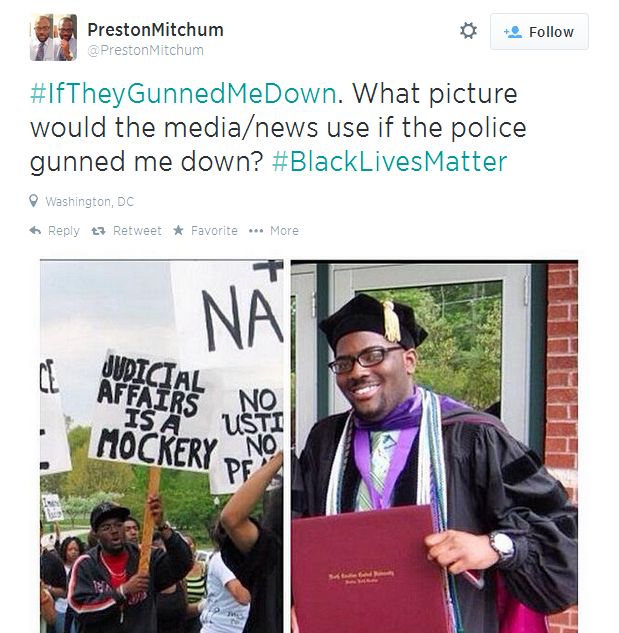Open the gear settings menu
The image size is (619, 633).
(468, 31)
